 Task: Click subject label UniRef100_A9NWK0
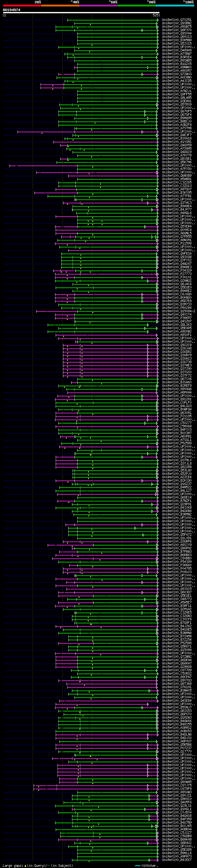click(x=176, y=67)
